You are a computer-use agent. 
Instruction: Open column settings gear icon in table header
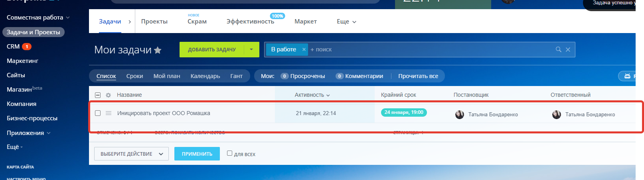(x=108, y=95)
